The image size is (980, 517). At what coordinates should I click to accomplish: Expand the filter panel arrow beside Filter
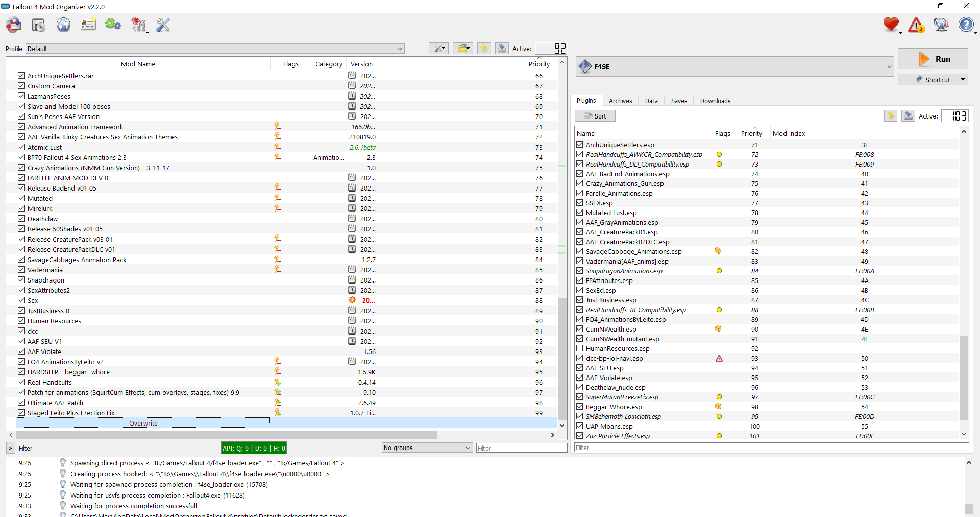pos(10,448)
